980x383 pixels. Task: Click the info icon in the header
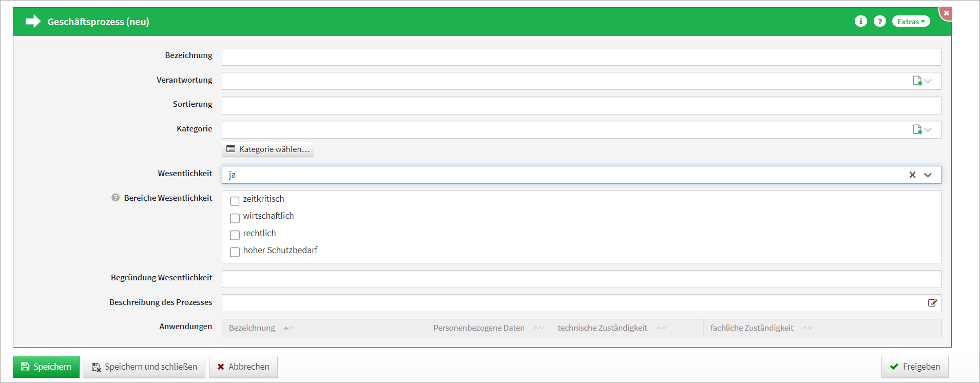861,21
